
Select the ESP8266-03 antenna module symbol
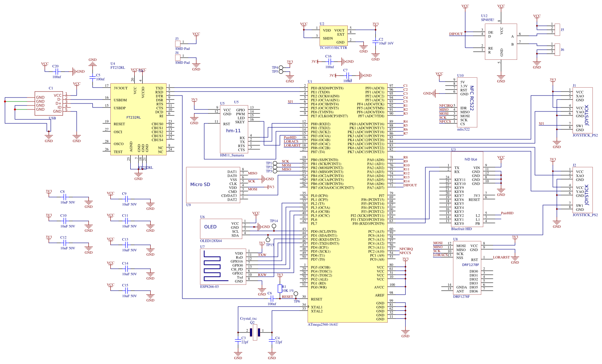click(x=223, y=266)
